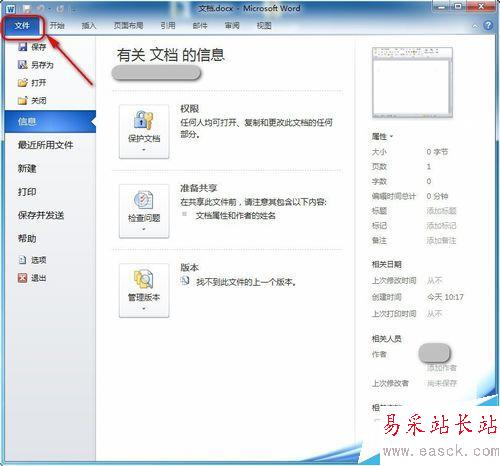Switch to the Insert (插入) tab
This screenshot has height=466, width=500.
point(89,26)
